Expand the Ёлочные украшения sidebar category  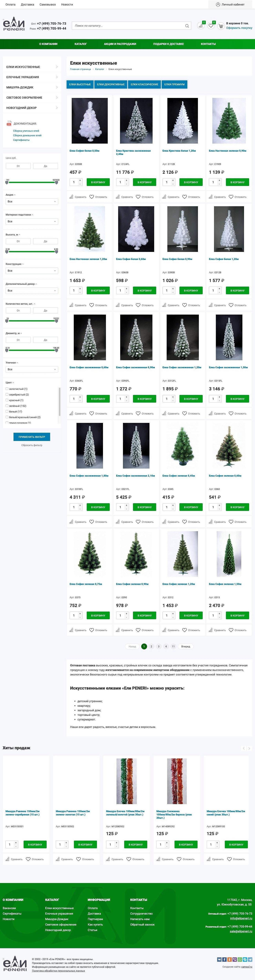pyautogui.click(x=32, y=77)
